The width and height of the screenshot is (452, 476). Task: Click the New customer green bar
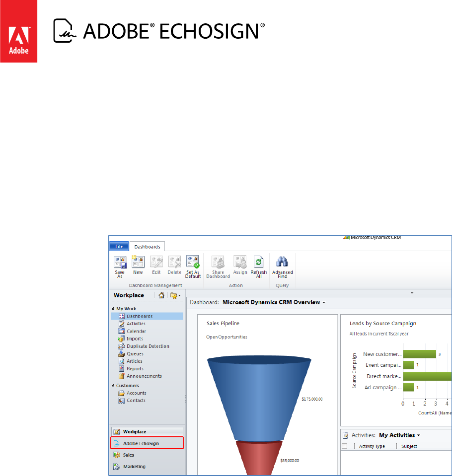pyautogui.click(x=420, y=354)
